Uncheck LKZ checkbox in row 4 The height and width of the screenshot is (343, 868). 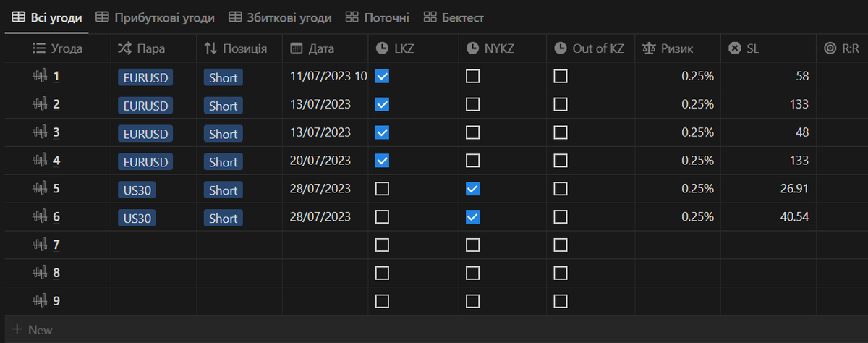383,160
